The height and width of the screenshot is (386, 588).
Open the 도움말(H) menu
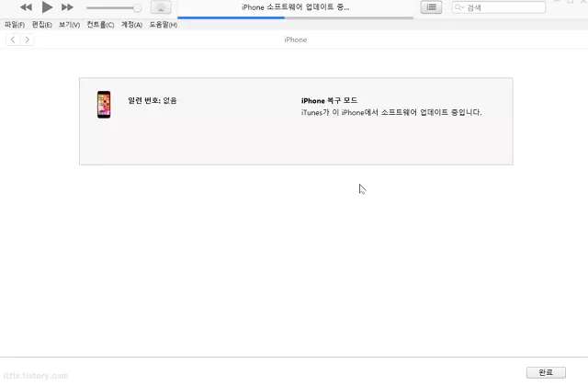164,25
